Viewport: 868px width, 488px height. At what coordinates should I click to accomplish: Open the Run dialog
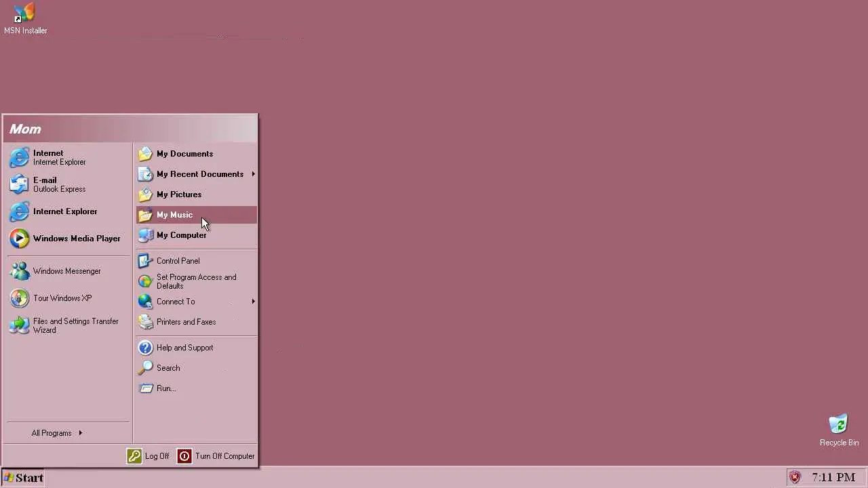pyautogui.click(x=197, y=388)
